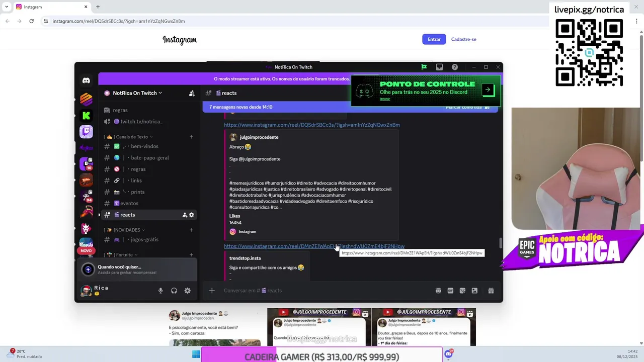Click the Instagram logo on the web page
This screenshot has height=362, width=644.
[x=180, y=40]
